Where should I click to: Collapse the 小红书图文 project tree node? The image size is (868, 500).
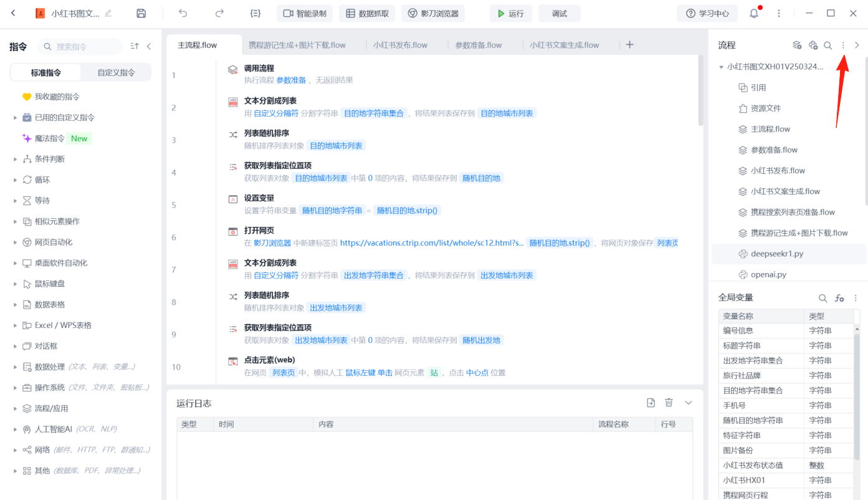coord(721,67)
